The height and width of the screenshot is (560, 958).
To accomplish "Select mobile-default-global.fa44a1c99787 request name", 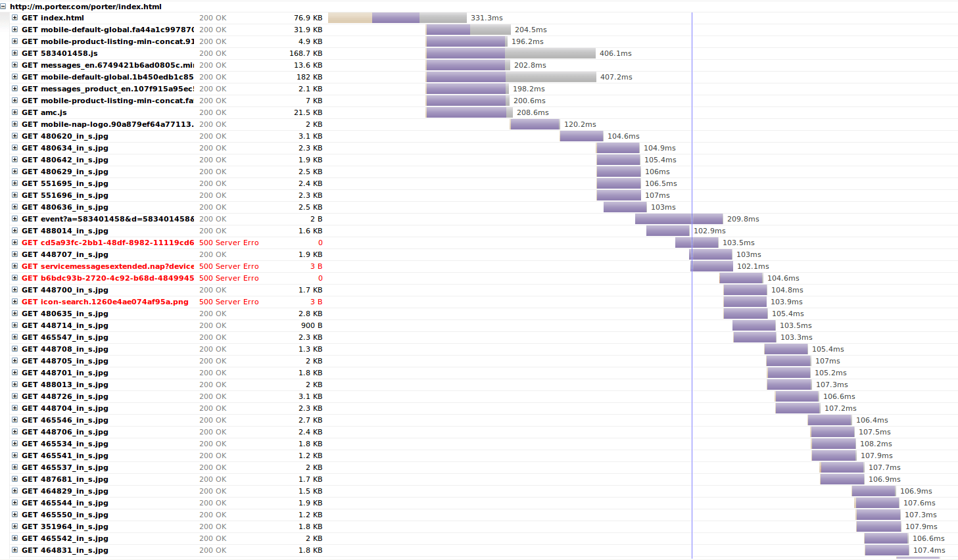I will [108, 30].
